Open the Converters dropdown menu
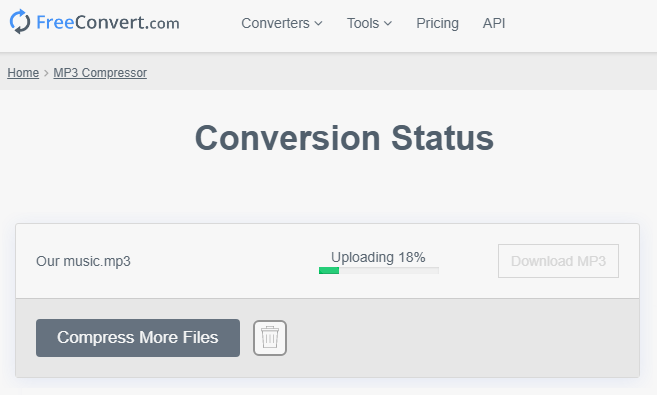This screenshot has height=395, width=657. point(282,23)
